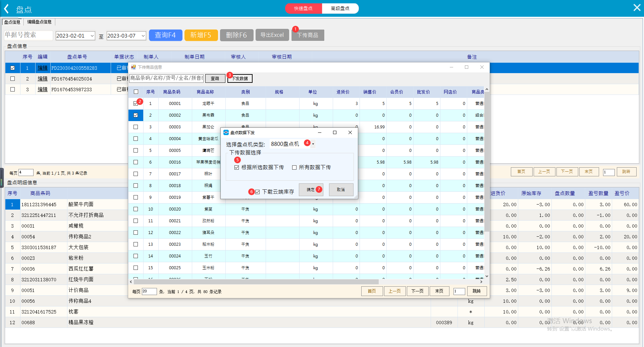Click 首页 in product list pagination
Screen dimensions: 644x347
pos(372,291)
